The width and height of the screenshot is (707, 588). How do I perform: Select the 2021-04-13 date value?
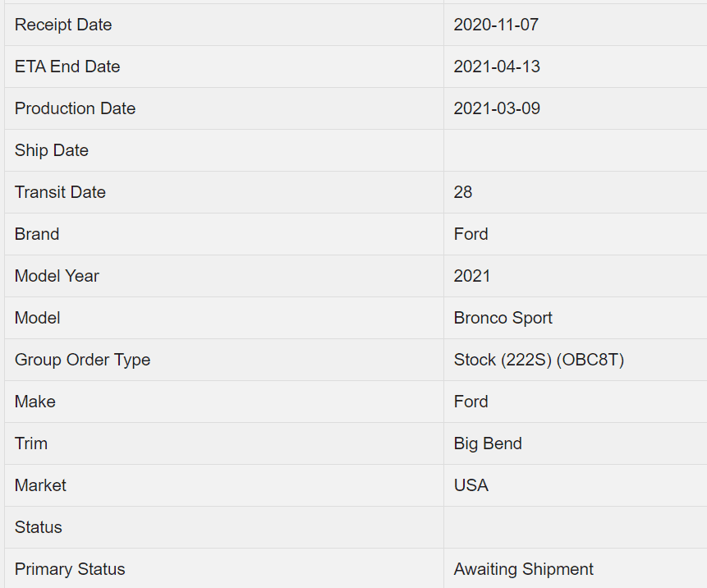[x=497, y=67]
